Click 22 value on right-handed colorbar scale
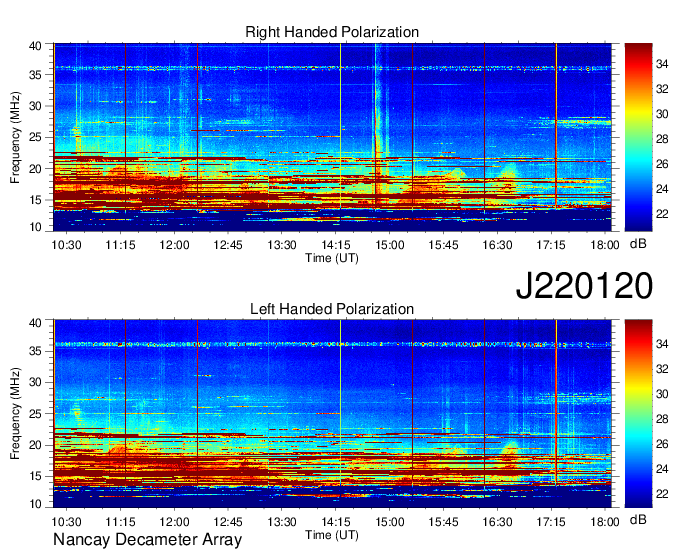The height and width of the screenshot is (552, 680). (662, 214)
